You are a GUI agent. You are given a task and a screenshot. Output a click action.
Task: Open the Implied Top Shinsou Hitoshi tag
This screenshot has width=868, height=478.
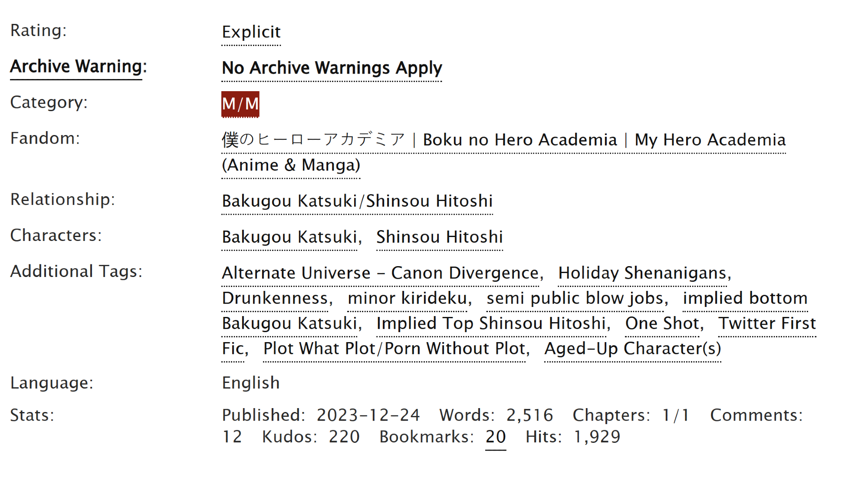(x=491, y=324)
